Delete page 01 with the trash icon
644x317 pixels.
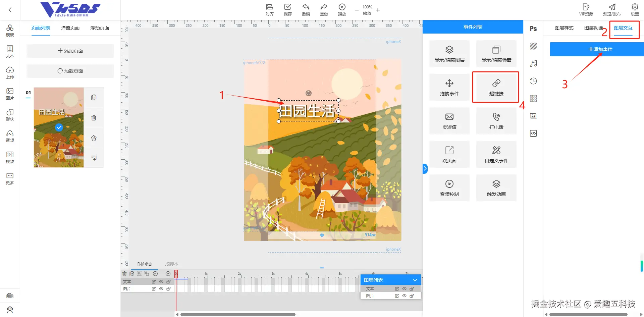(x=94, y=118)
